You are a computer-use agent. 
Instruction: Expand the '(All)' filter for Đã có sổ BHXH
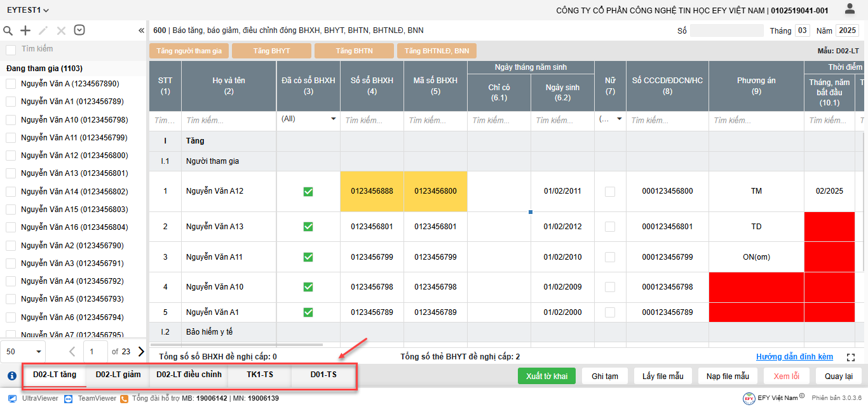tap(333, 119)
